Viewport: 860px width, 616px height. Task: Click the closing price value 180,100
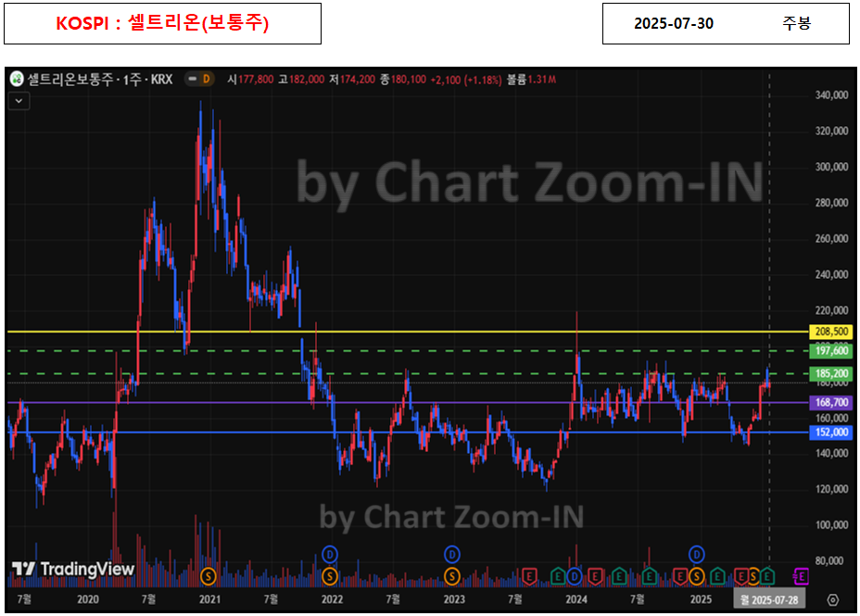409,80
